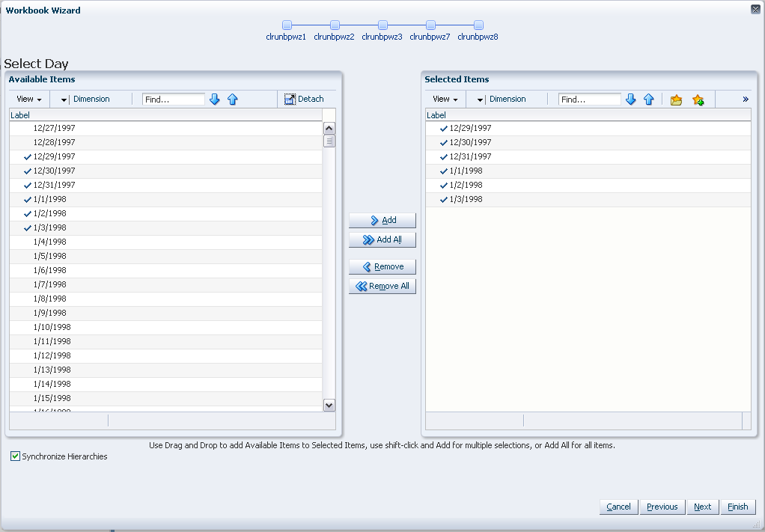
Task: Click the Find field in Available Items
Action: [x=174, y=100]
